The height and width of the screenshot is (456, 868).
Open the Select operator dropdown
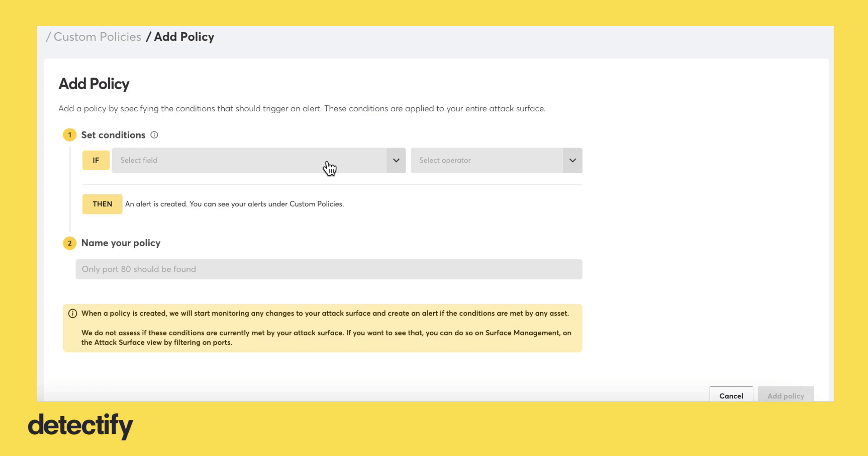click(496, 161)
